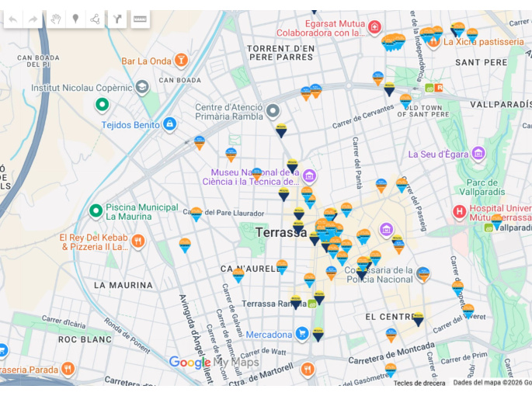The width and height of the screenshot is (532, 396).
Task: Click the Museu Nacional de la Ciència museum icon
Action: [309, 176]
